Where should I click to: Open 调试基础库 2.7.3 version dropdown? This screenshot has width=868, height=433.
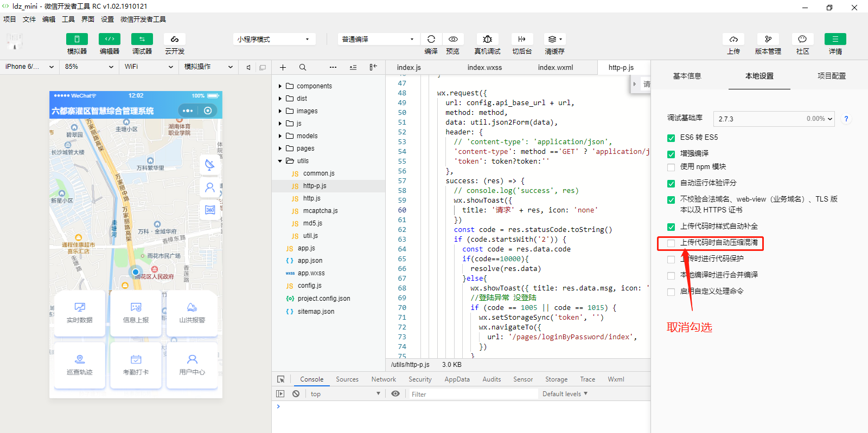pyautogui.click(x=774, y=119)
